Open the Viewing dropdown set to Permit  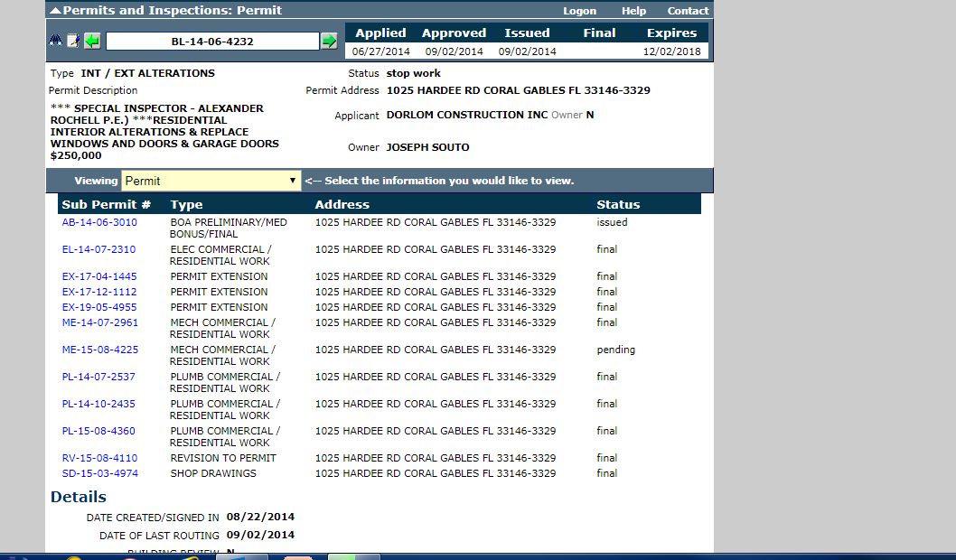(211, 181)
